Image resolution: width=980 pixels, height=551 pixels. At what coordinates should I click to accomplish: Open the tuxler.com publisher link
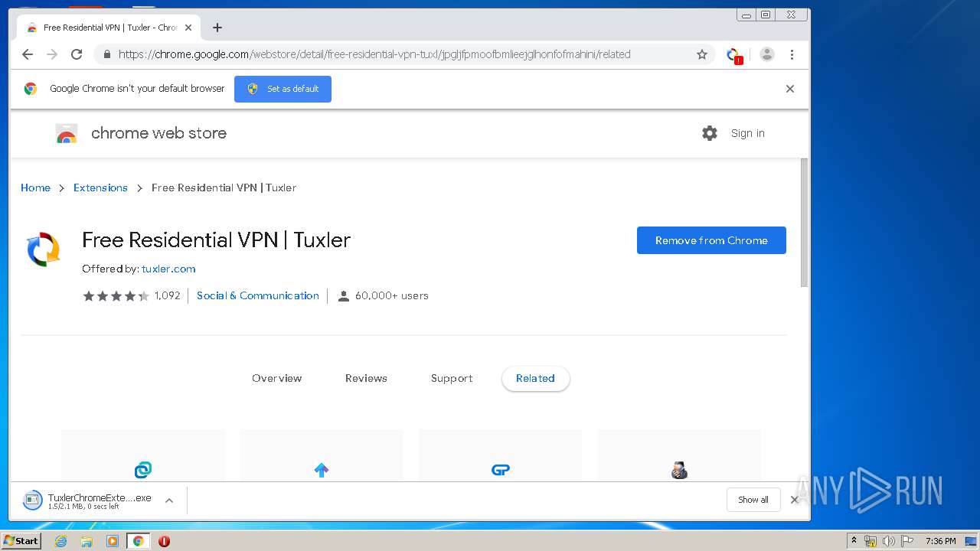[168, 269]
